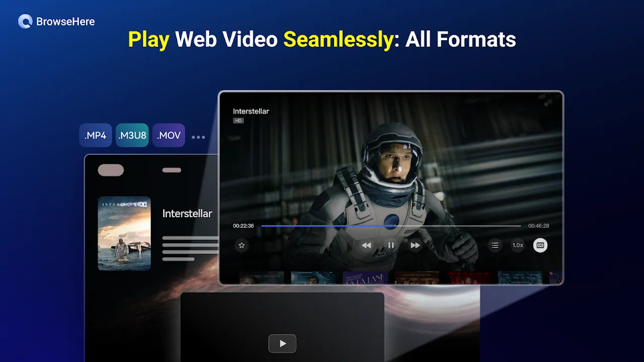Click the video progress bar
The width and height of the screenshot is (644, 362).
[390, 226]
